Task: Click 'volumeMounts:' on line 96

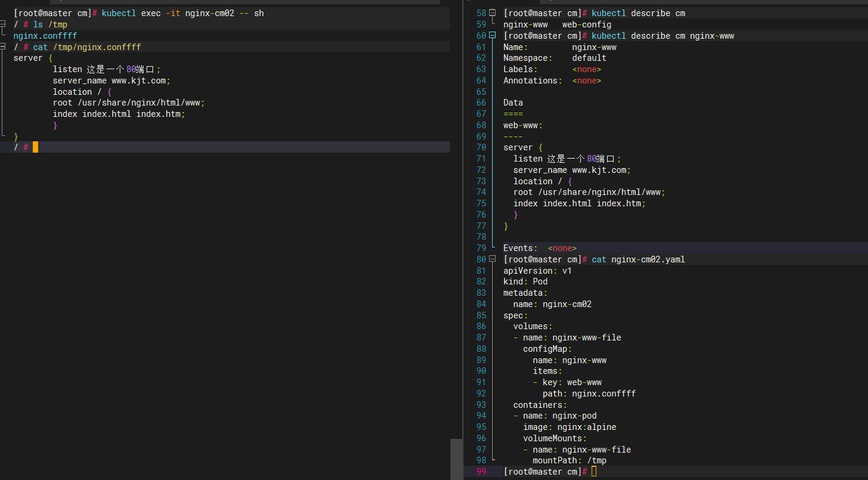Action: point(555,438)
